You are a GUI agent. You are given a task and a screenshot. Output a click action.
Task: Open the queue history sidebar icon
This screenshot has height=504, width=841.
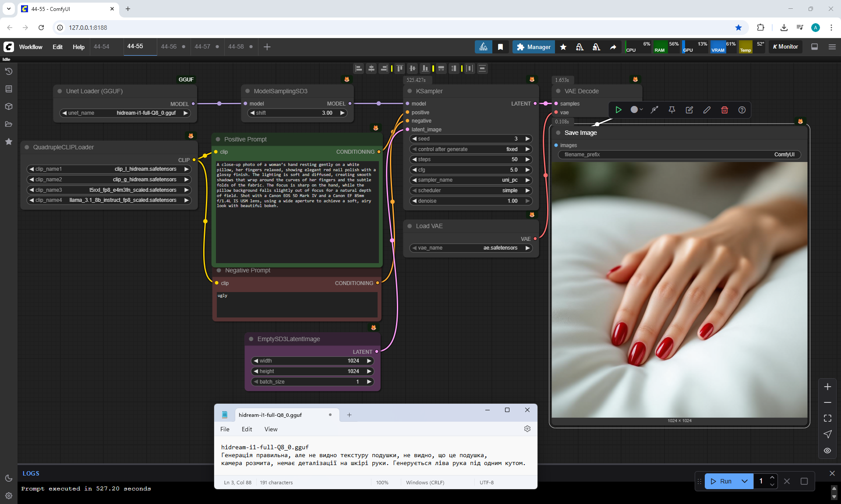(9, 71)
